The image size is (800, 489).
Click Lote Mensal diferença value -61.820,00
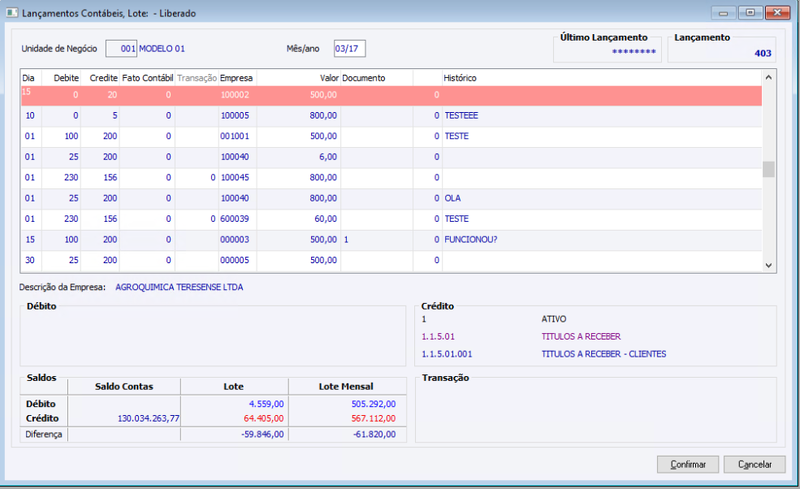click(x=374, y=434)
